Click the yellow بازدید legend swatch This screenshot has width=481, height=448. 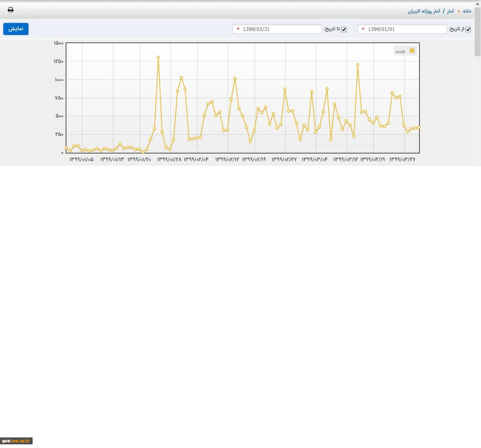(412, 51)
